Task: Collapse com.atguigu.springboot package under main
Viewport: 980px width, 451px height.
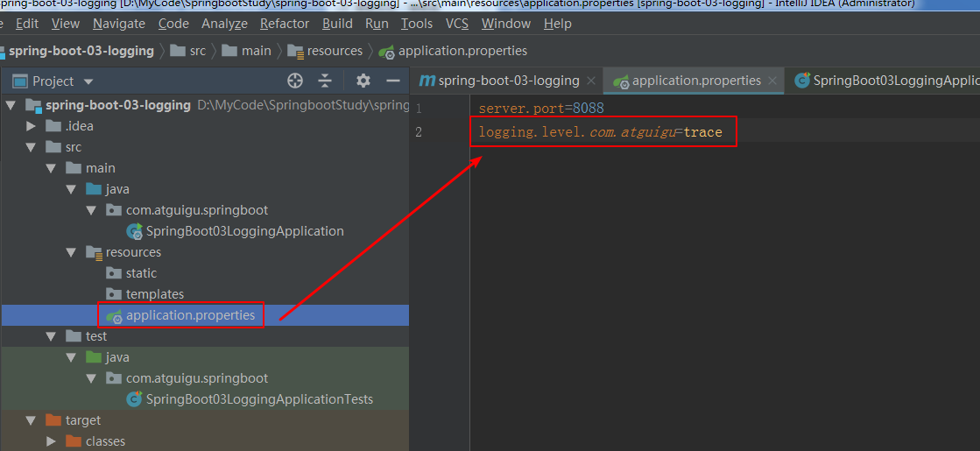Action: tap(92, 210)
